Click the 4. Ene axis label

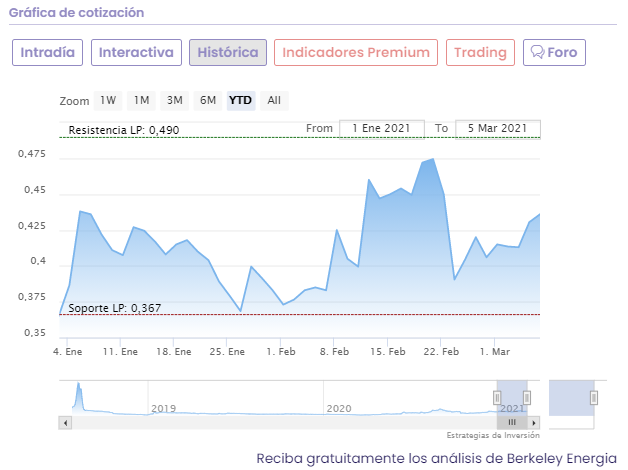tap(67, 351)
